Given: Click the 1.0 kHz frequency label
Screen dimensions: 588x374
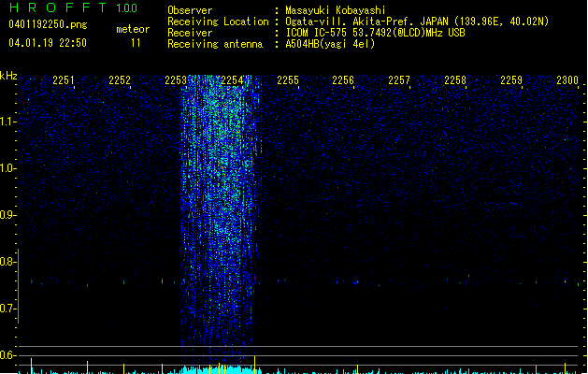Looking at the screenshot, I should coord(7,168).
